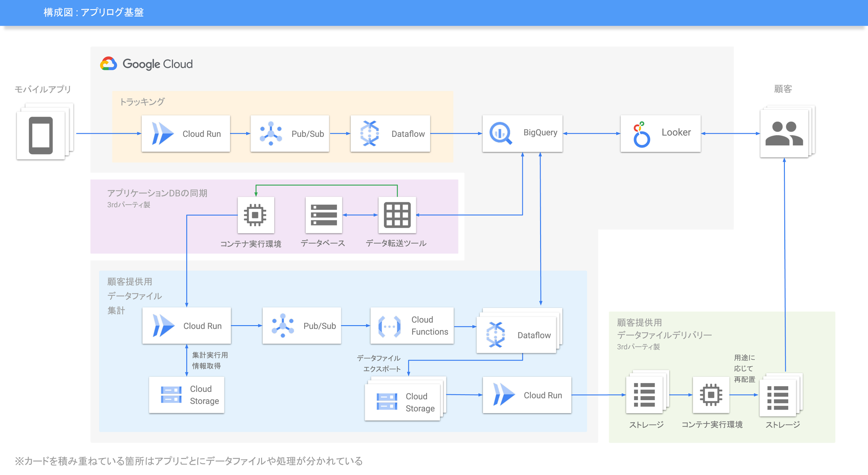This screenshot has width=868, height=475.
Task: Click Cloud Storage icon under 集計実行用 情報取得
Action: point(171,395)
